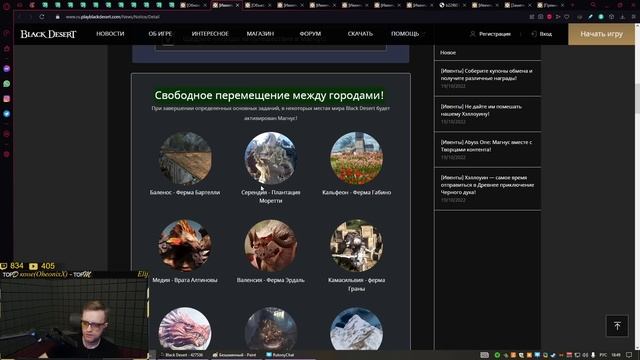Click the Кальфеон - Ферма Габино thumbnail
640x360 pixels.
click(x=356, y=158)
